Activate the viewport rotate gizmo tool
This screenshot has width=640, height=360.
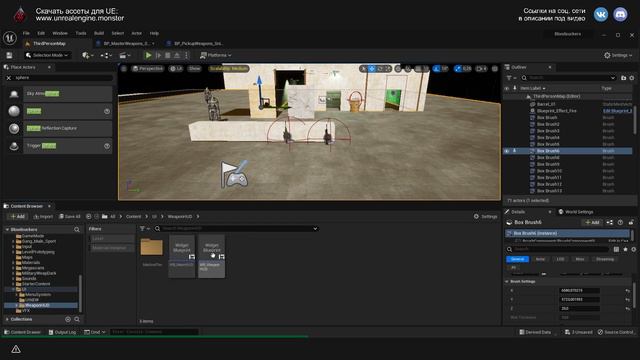coord(380,69)
